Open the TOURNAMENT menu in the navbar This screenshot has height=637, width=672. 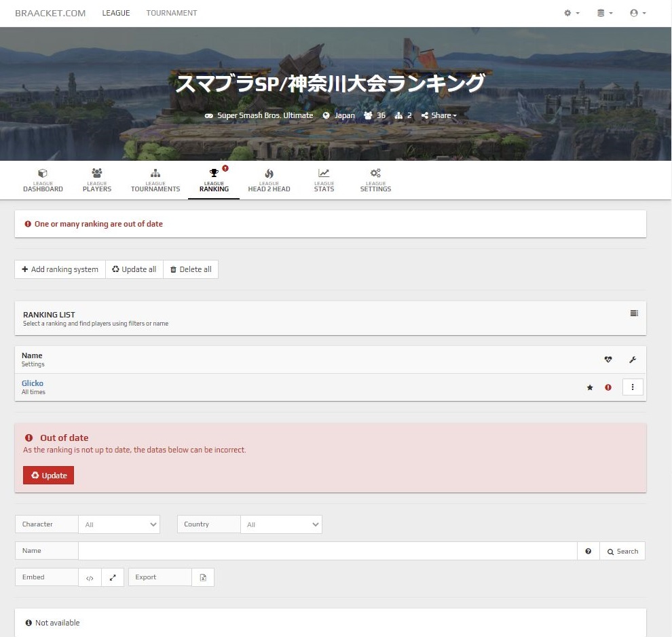click(172, 14)
